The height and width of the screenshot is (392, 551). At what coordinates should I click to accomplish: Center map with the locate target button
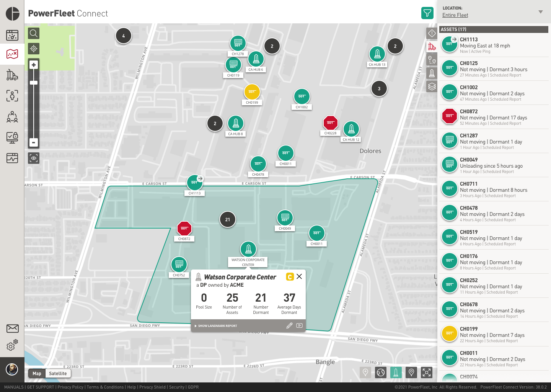(x=34, y=49)
